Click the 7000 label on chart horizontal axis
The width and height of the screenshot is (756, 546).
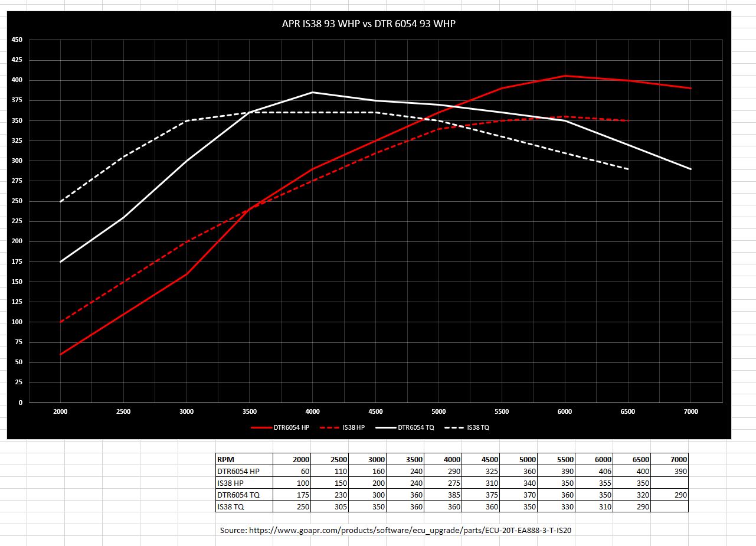pyautogui.click(x=690, y=411)
